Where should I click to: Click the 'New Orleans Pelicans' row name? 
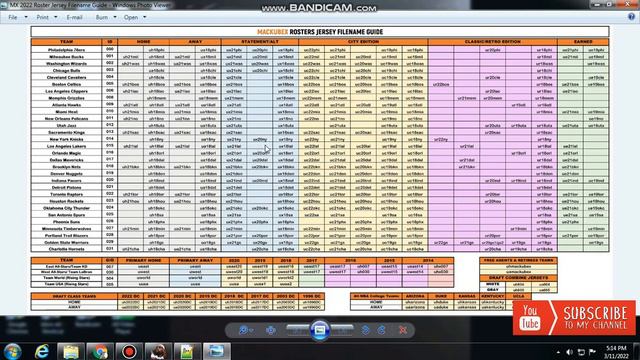pos(67,119)
